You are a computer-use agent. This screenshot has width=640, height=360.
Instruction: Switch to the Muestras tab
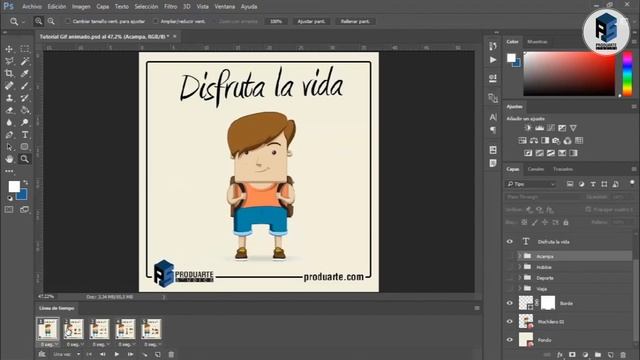pos(538,42)
